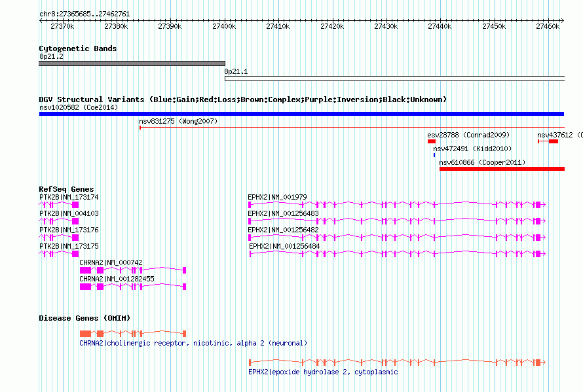The height and width of the screenshot is (392, 583).
Task: Open EPHX2|NM_001256484 transcript label
Action: coord(284,246)
